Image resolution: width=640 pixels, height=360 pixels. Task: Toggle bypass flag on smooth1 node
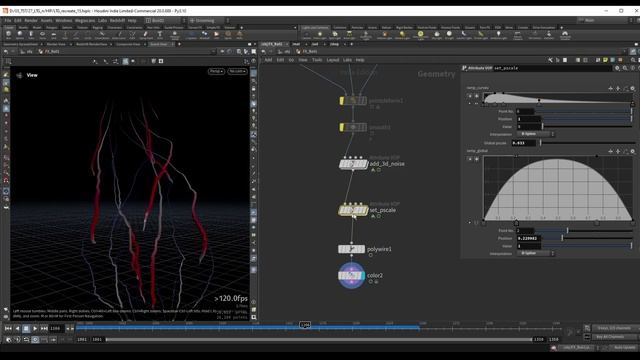click(x=342, y=127)
